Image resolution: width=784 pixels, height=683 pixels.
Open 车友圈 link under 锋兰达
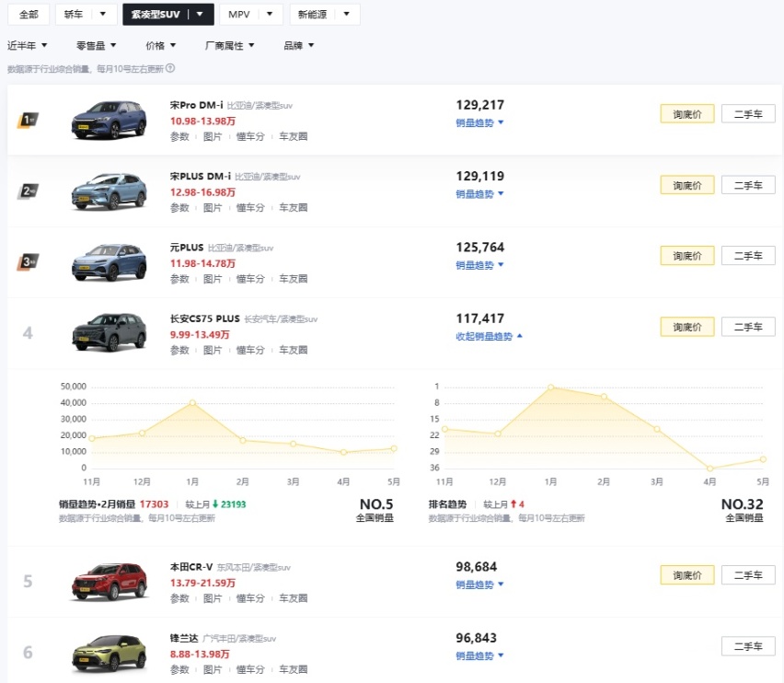click(x=293, y=669)
